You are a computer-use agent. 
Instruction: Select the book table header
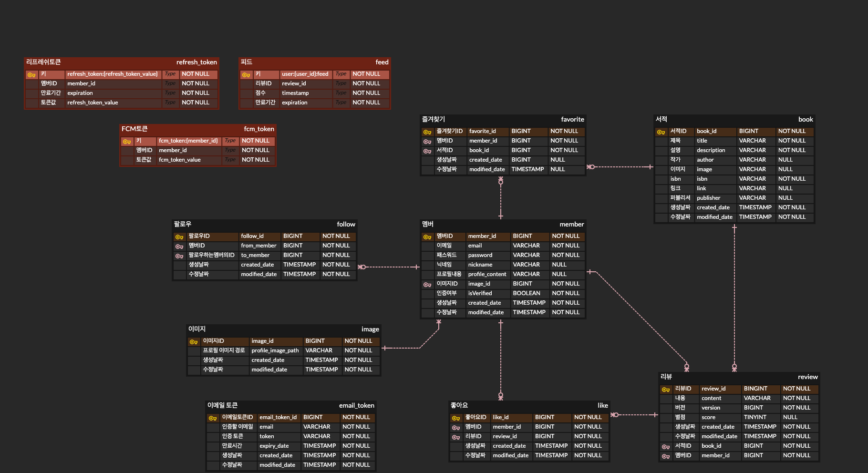[x=734, y=119]
